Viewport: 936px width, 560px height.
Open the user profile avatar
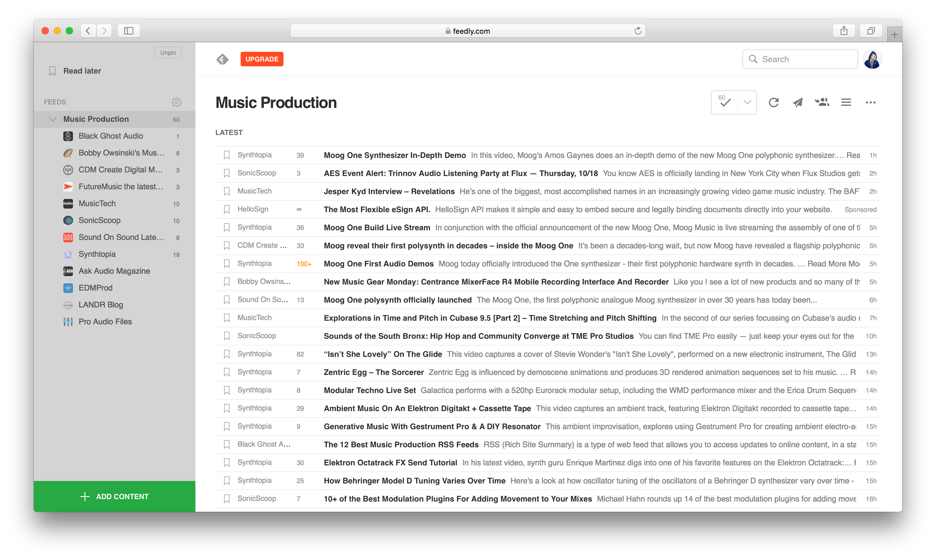click(x=872, y=59)
